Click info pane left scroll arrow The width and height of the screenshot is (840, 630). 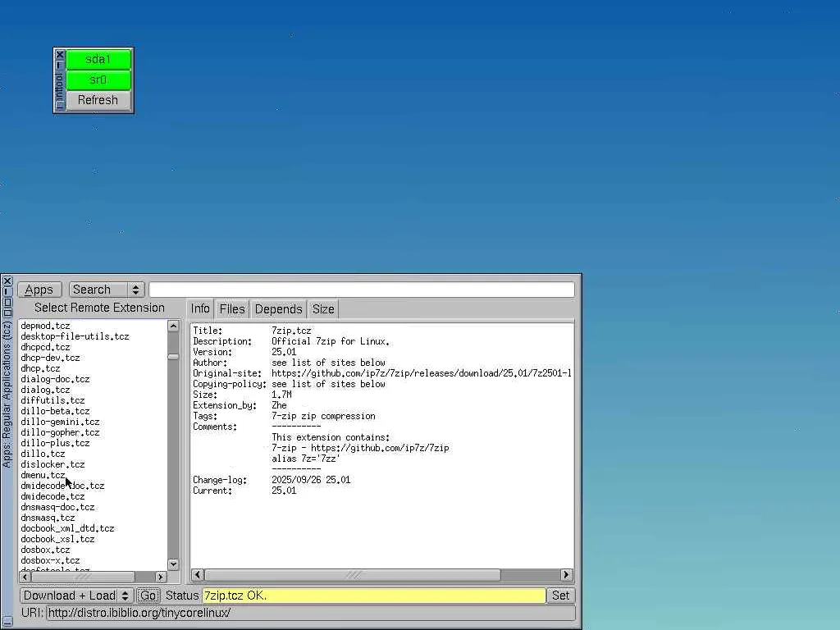(x=198, y=575)
